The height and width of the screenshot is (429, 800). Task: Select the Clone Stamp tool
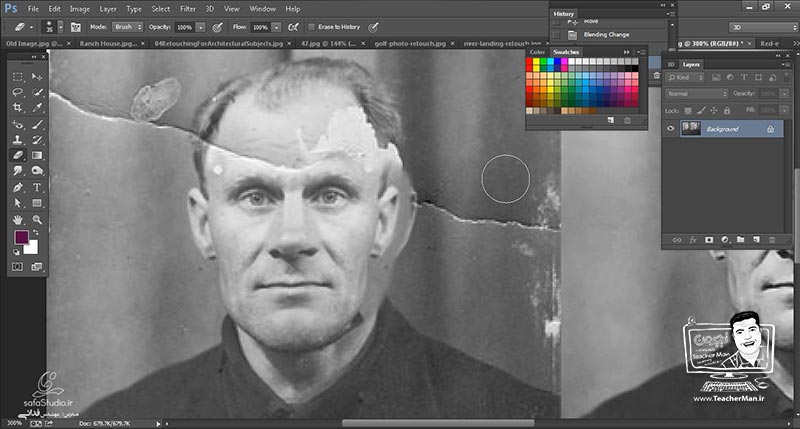click(x=18, y=140)
